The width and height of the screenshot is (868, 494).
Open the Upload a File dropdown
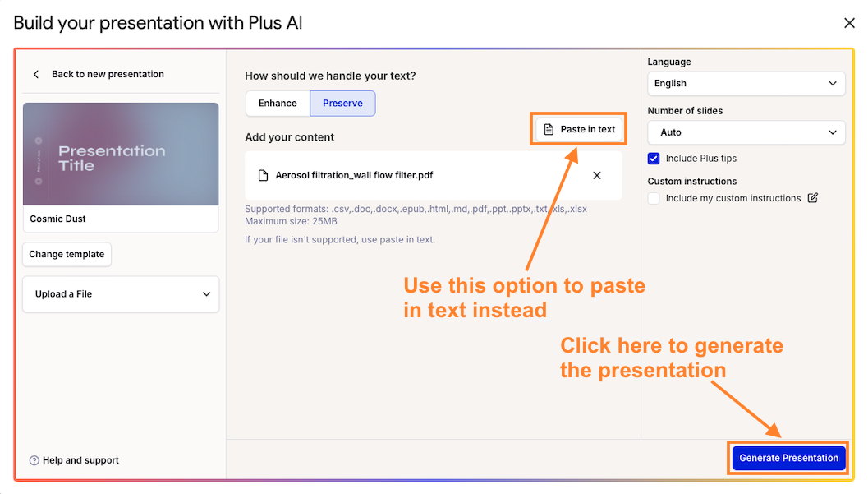coord(121,294)
